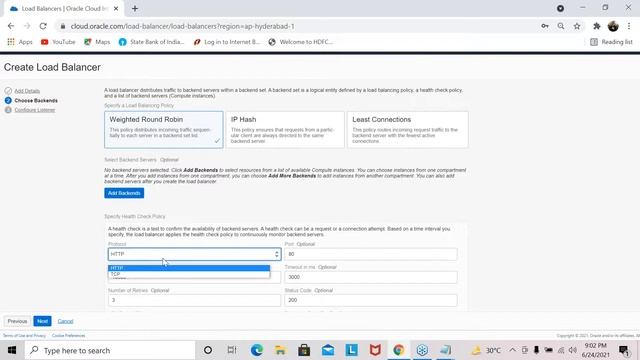The image size is (640, 360).
Task: Open Cortana circle on the taskbar
Action: 208,350
